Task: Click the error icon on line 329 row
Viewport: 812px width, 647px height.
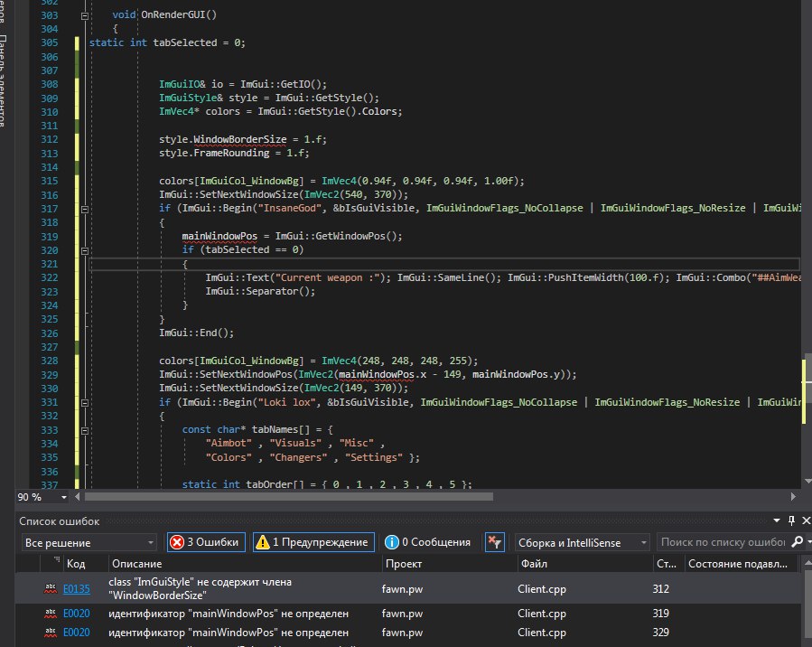Action: click(x=50, y=633)
